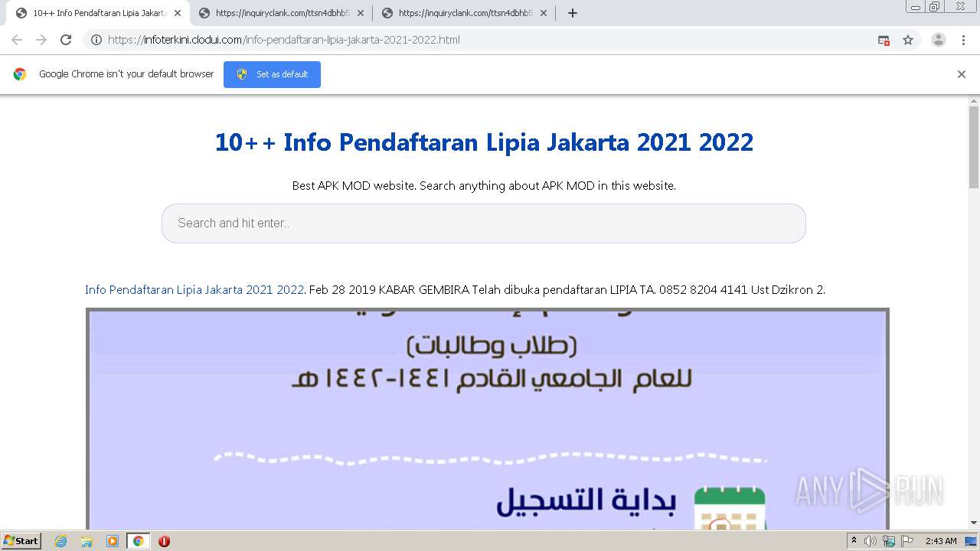Open the Action Center flag icon
This screenshot has width=980, height=551.
click(x=907, y=541)
